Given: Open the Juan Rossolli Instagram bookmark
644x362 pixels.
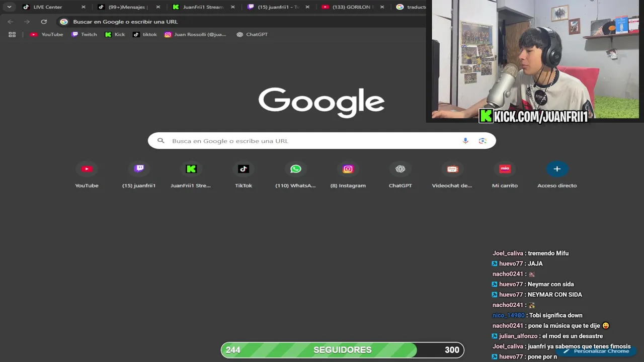Looking at the screenshot, I should pyautogui.click(x=195, y=34).
